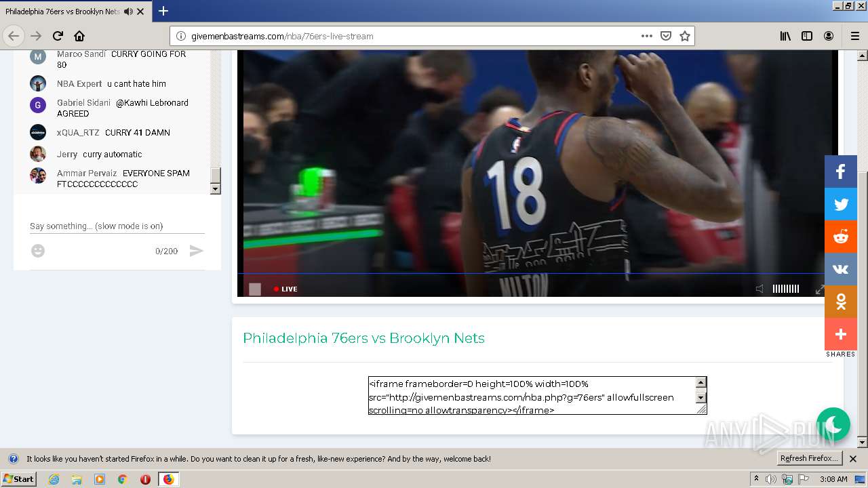
Task: Go forward to the next page
Action: 36,36
